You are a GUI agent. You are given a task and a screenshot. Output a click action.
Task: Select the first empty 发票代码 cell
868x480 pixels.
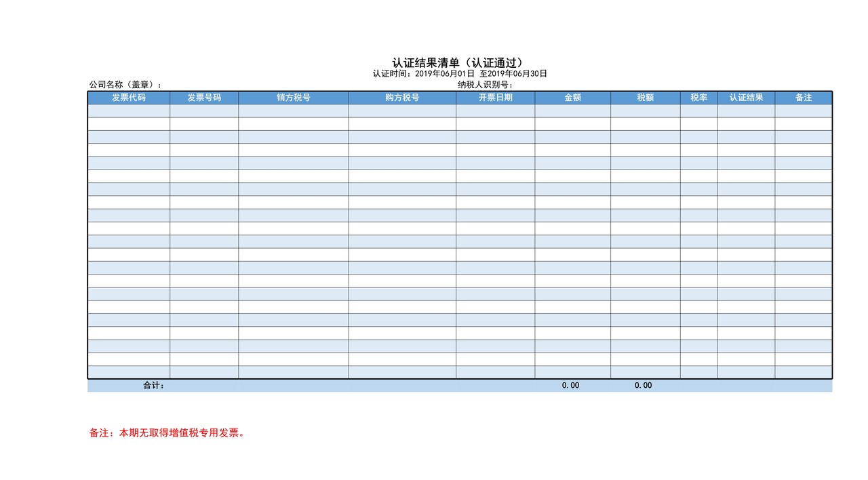130,112
